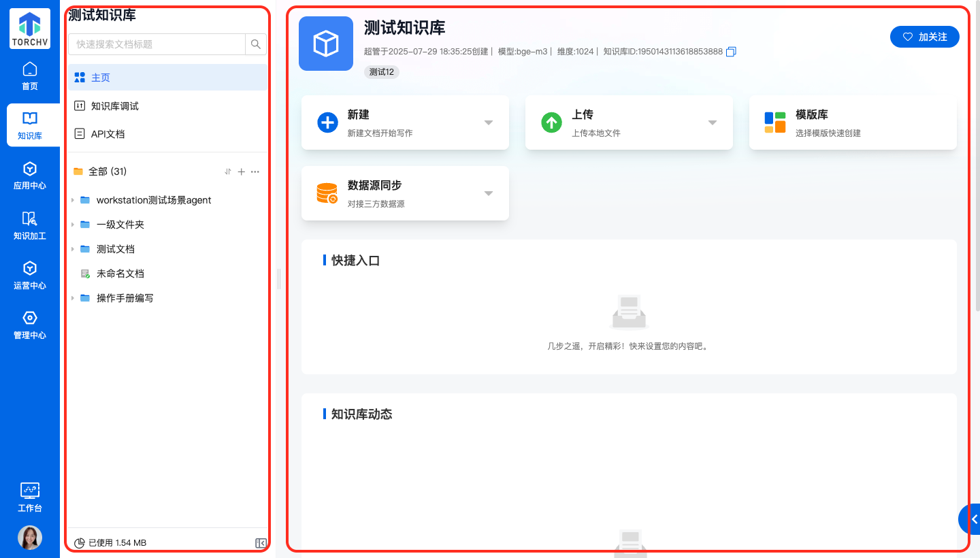Click the 快速搜索文档标题 search field
The image size is (980, 558).
pos(157,44)
